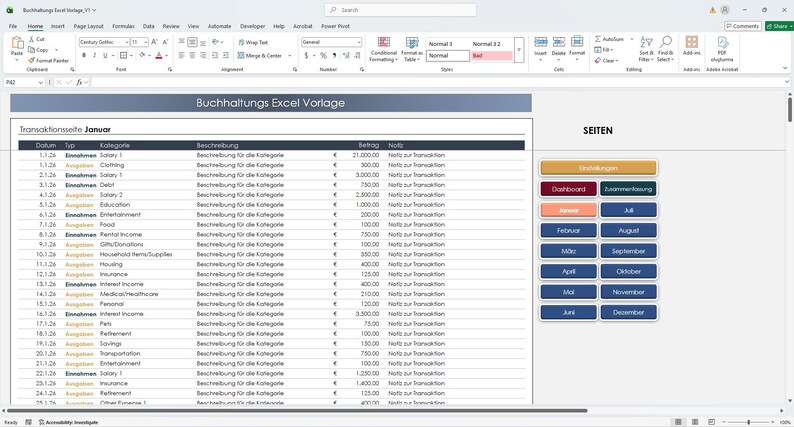Click the zoom slider in status bar

pyautogui.click(x=748, y=422)
